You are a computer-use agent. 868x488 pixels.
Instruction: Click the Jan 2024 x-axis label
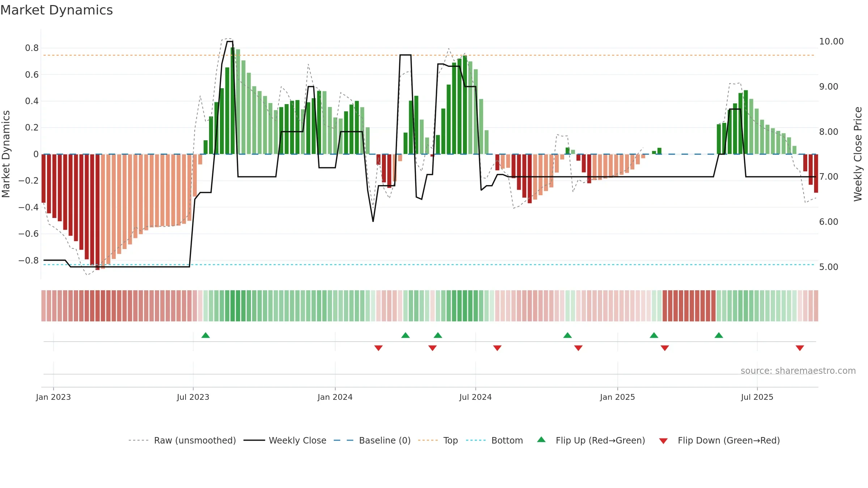(x=335, y=397)
